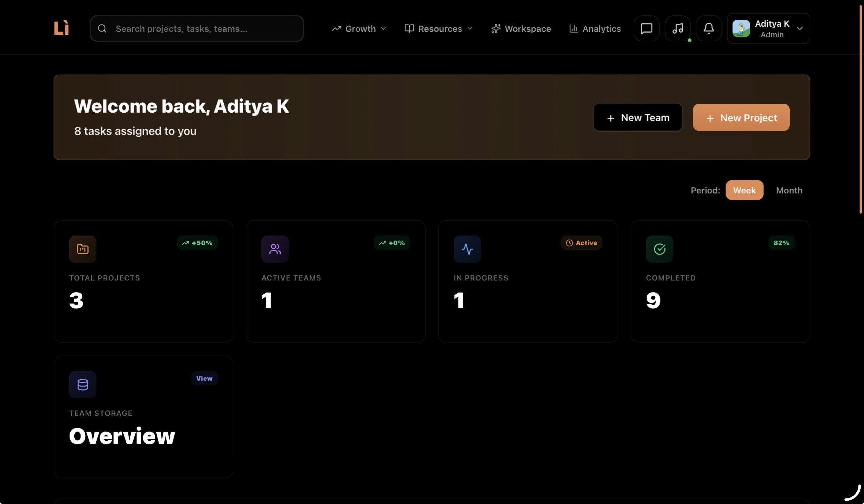Screen dimensions: 864x504
Task: Click the Total Projects folder icon
Action: click(x=82, y=249)
